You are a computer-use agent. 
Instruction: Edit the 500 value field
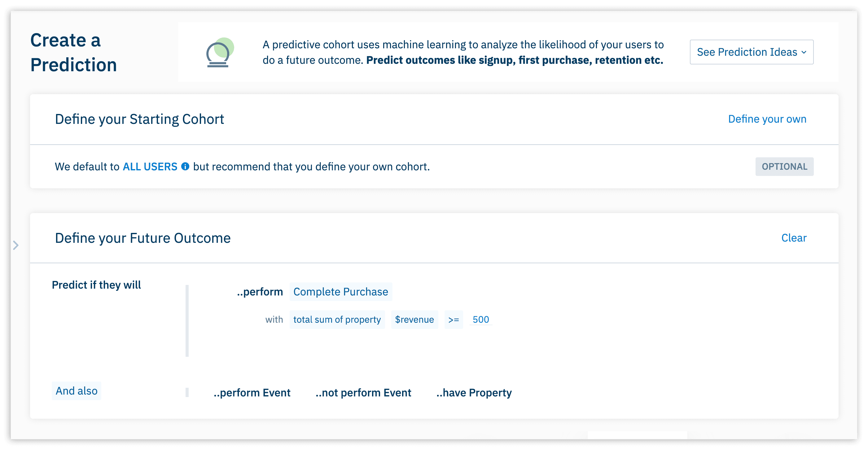tap(480, 319)
